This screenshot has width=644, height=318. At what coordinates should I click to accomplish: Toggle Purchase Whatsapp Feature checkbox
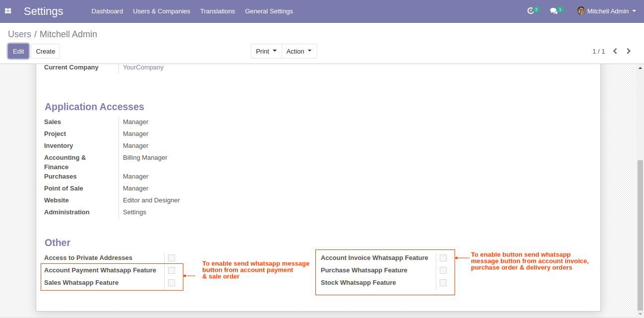coord(443,270)
